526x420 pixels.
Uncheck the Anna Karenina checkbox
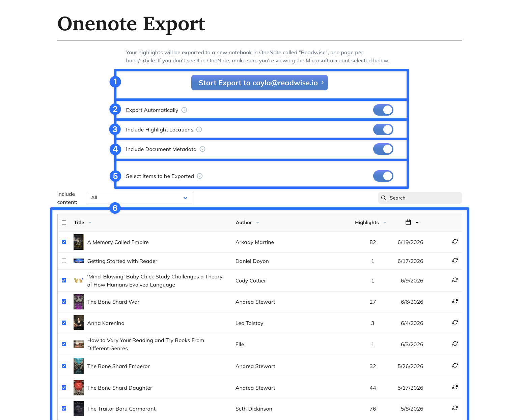tap(64, 323)
